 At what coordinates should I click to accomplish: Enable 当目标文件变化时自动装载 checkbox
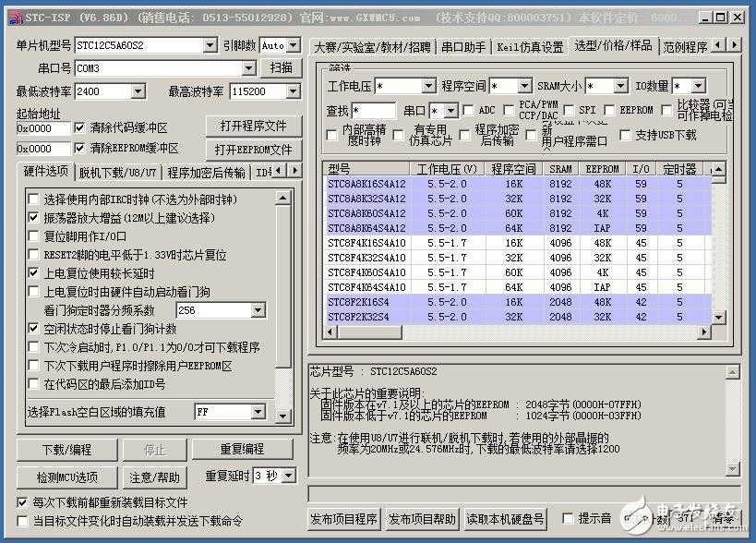point(22,521)
